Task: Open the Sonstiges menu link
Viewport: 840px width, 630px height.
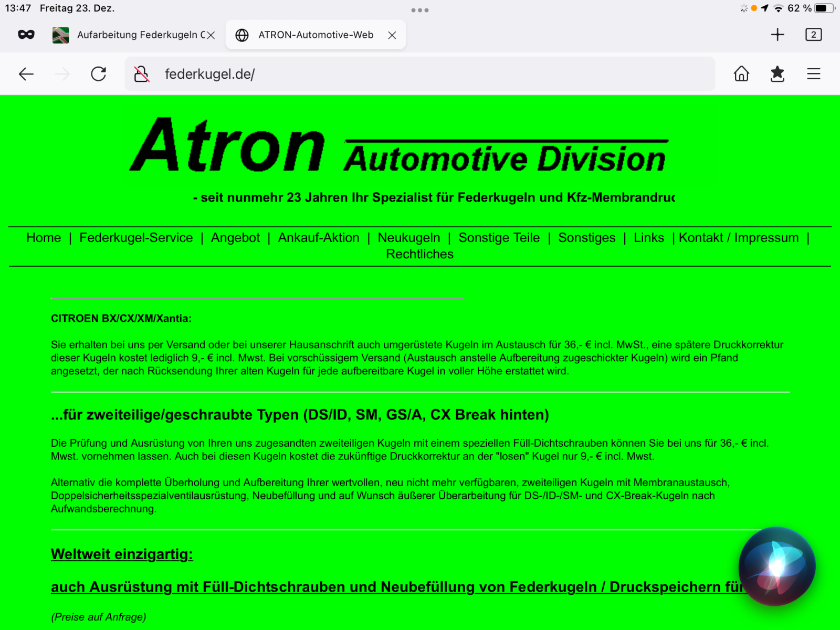Action: coord(587,238)
